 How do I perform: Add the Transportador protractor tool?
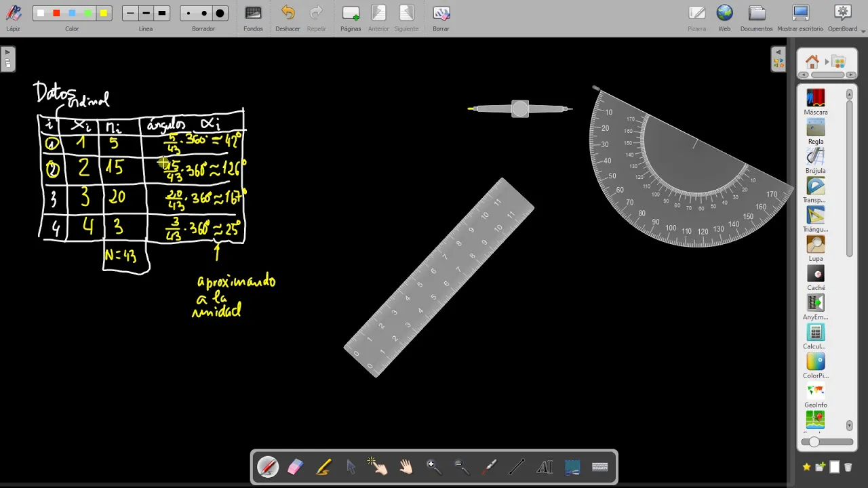[816, 190]
